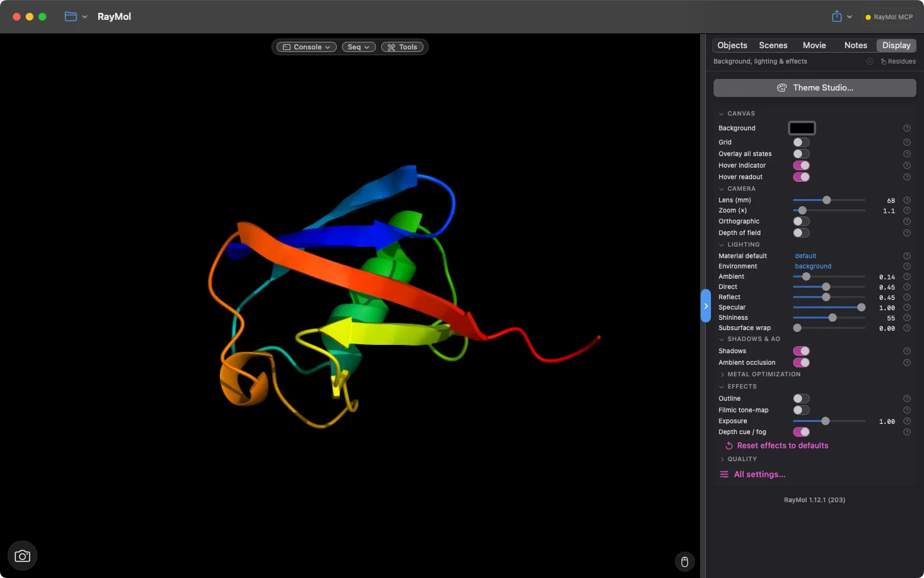The width and height of the screenshot is (924, 578).
Task: Click the help icon for Hover indicator
Action: pos(907,166)
